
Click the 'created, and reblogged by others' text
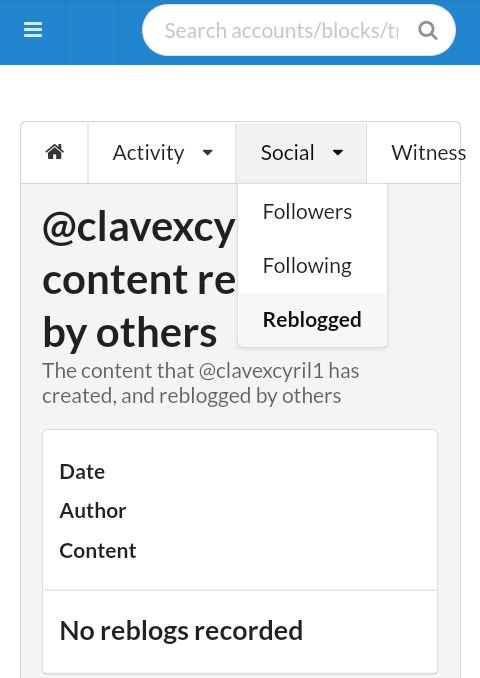pos(192,396)
